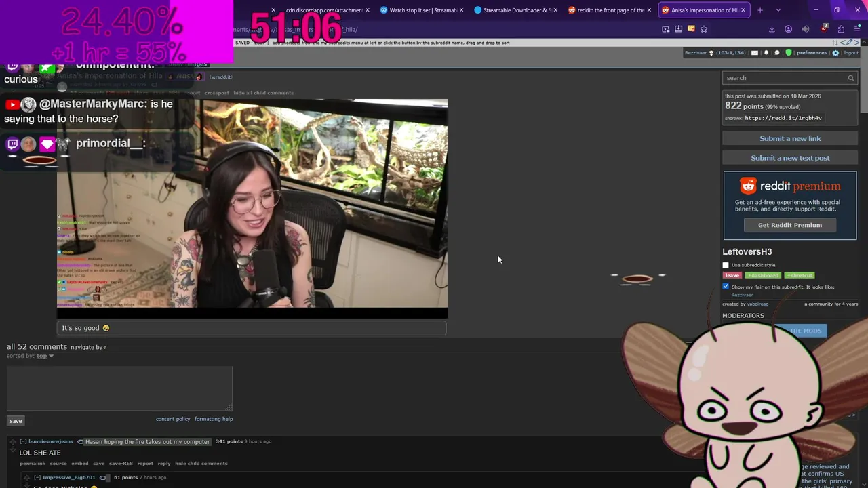Open the formatting help link
The height and width of the screenshot is (488, 868).
pyautogui.click(x=214, y=419)
